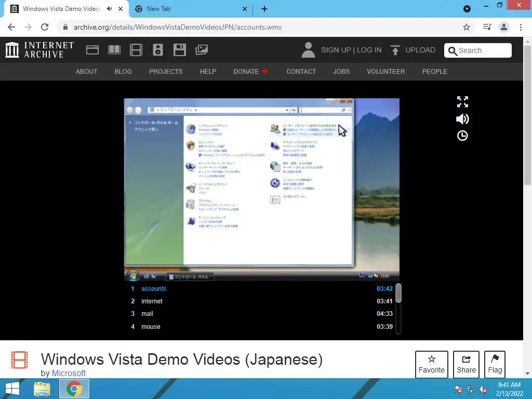
Task: Click the Favorite button
Action: 432,364
